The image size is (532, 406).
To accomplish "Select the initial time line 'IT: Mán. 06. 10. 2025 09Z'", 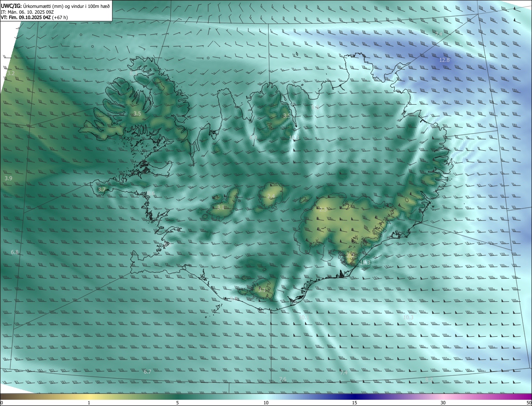I will (x=27, y=12).
